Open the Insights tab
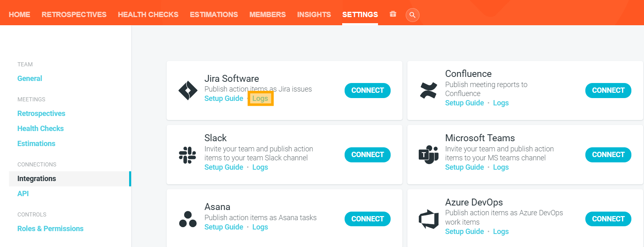This screenshot has width=644, height=247. point(314,15)
